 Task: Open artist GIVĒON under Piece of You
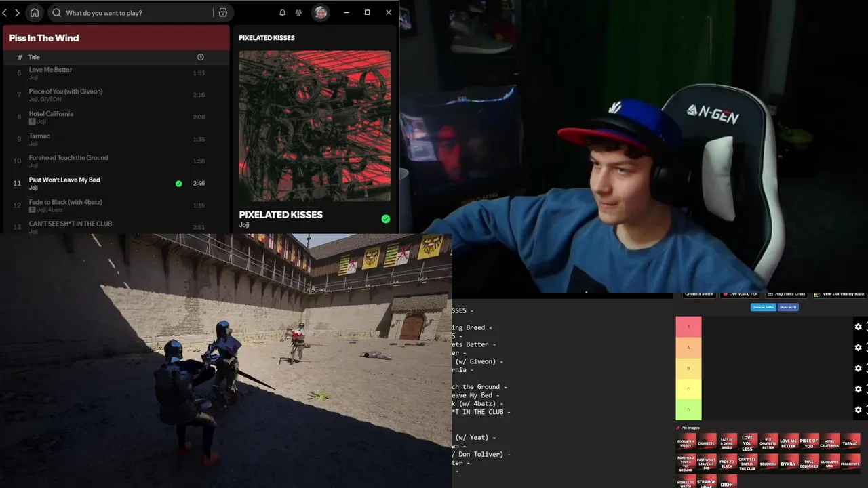[x=52, y=99]
